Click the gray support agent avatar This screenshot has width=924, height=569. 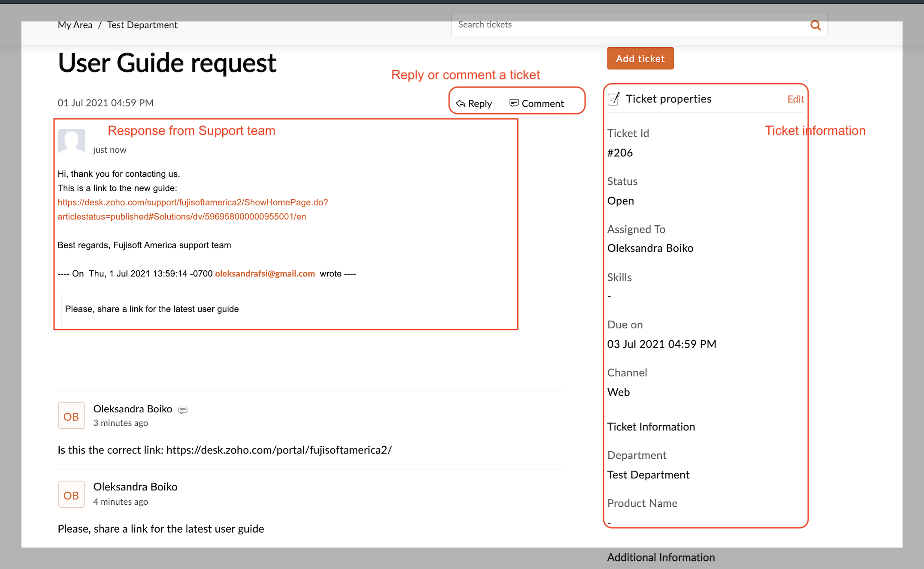click(71, 141)
